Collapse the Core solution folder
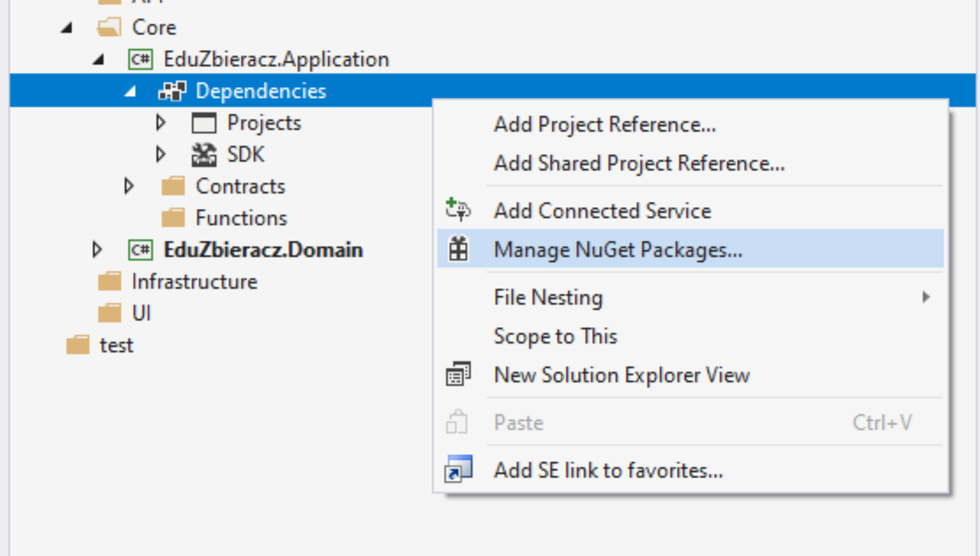This screenshot has width=980, height=556. pos(67,28)
